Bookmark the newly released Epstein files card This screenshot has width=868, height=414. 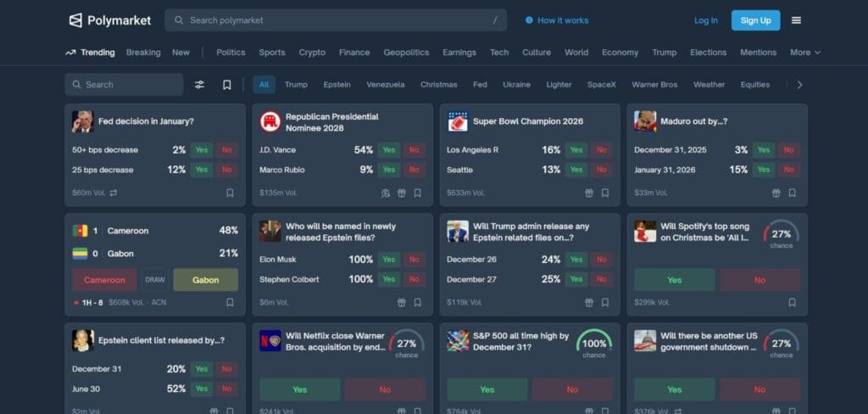coord(417,303)
